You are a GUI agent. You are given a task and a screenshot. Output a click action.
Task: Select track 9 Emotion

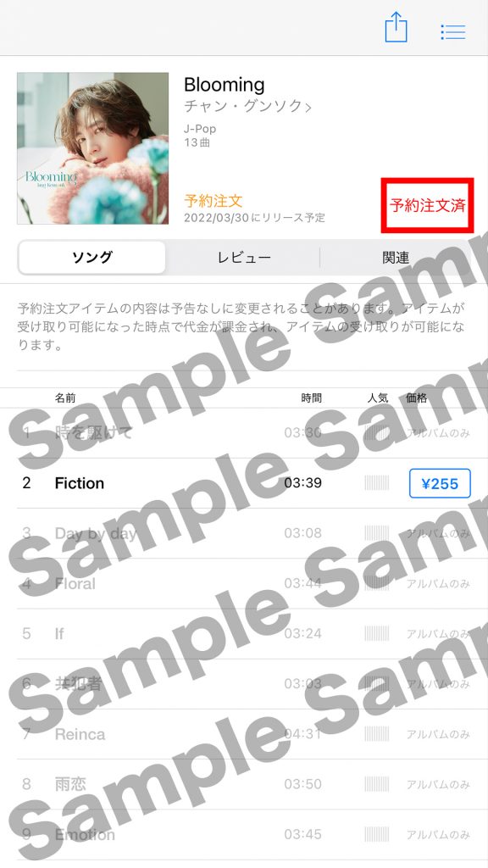(x=244, y=835)
